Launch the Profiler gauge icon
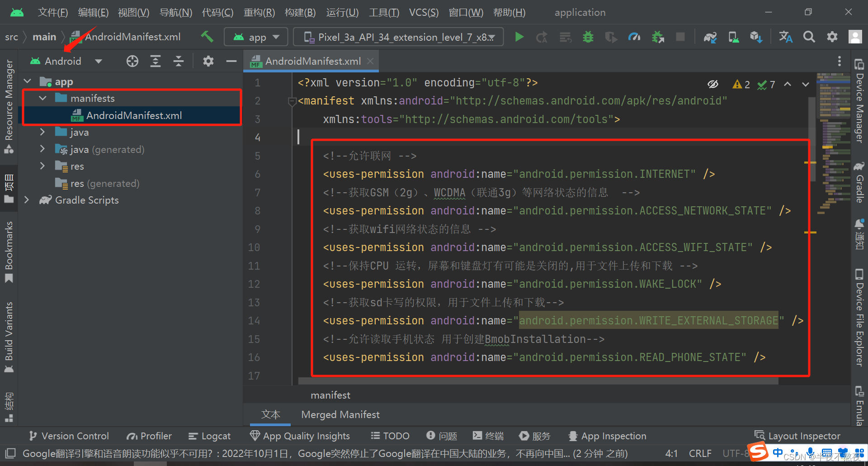 click(634, 37)
